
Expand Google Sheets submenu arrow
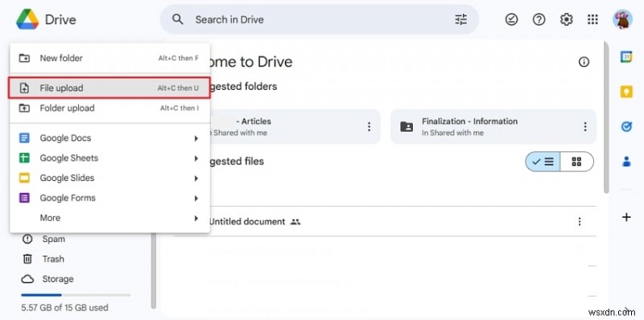(196, 158)
